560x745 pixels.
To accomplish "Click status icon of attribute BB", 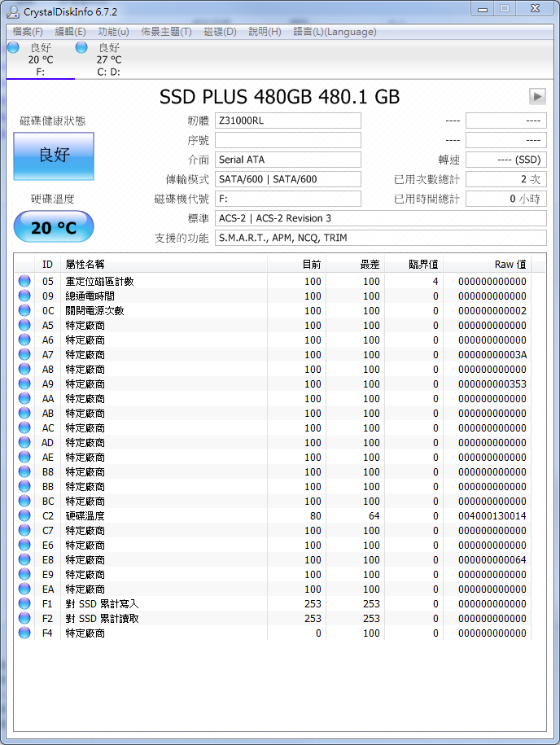I will click(x=24, y=487).
